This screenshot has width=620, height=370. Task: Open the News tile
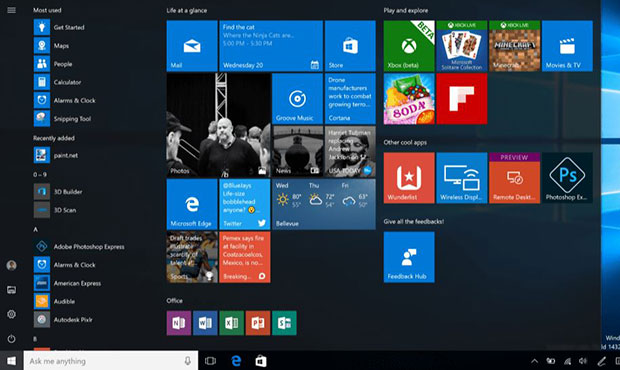point(297,152)
